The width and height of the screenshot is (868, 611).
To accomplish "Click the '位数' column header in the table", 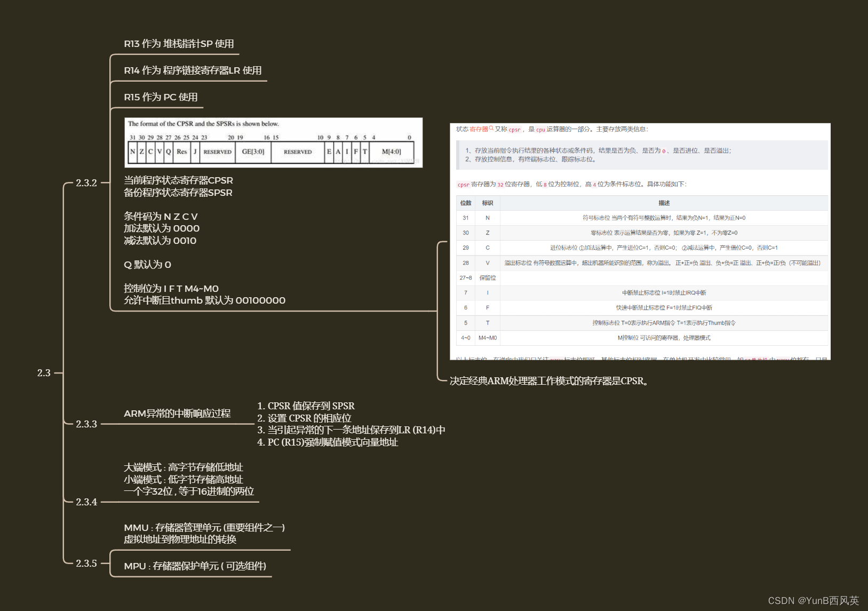I will (x=466, y=203).
